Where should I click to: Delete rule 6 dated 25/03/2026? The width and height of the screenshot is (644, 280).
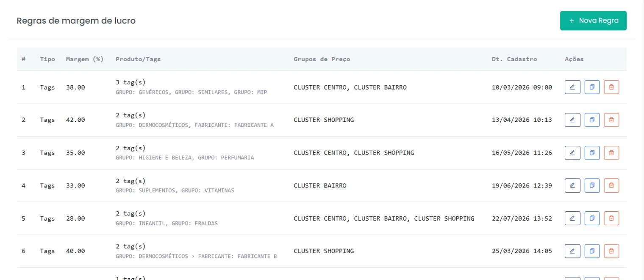pyautogui.click(x=611, y=251)
